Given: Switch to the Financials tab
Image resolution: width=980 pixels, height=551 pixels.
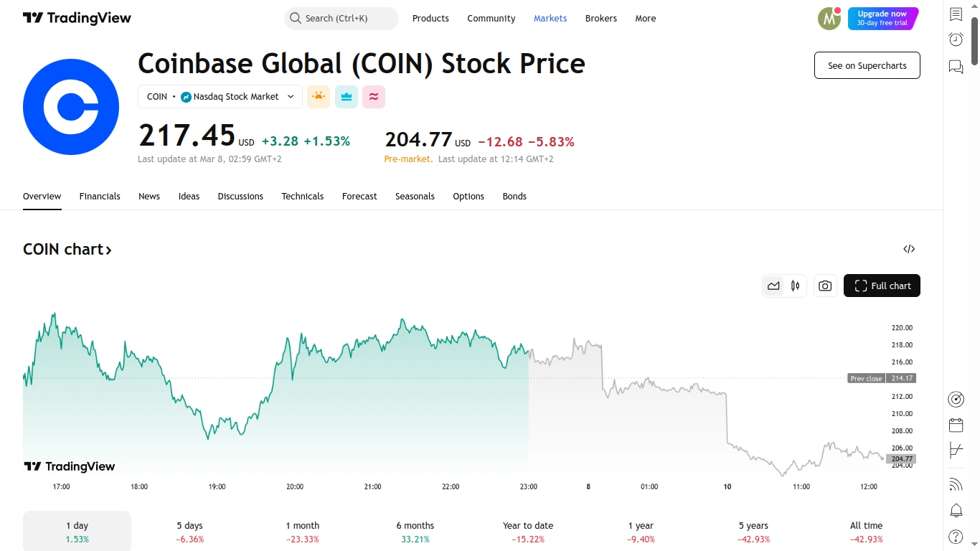Looking at the screenshot, I should click(x=100, y=197).
